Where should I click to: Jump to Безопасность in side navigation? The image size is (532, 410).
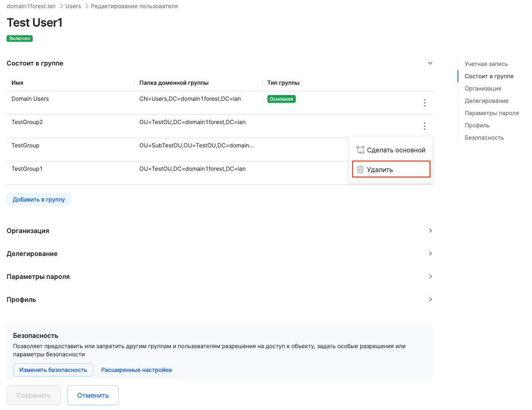pyautogui.click(x=484, y=138)
